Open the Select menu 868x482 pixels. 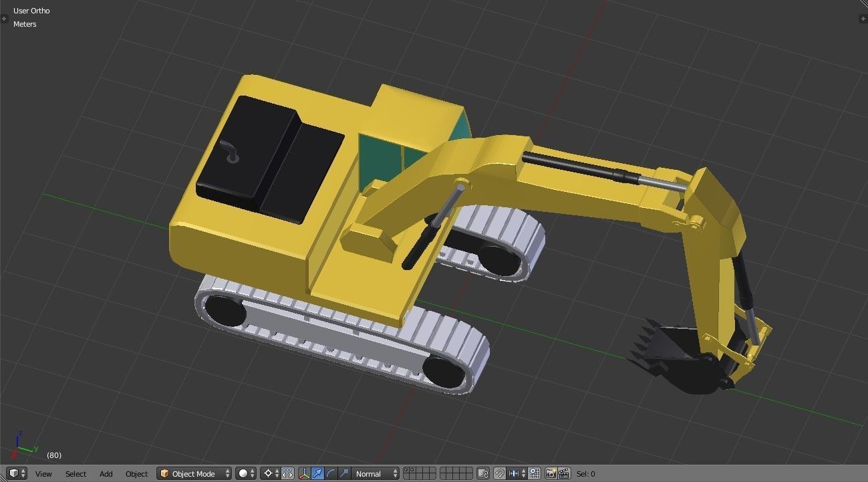point(76,473)
